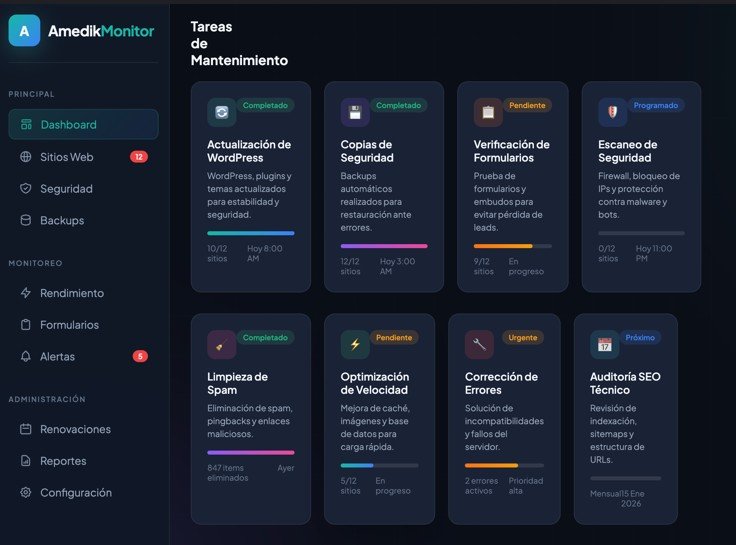Click the floppy disk icon on Copias de Seguridad
This screenshot has height=545, width=736.
(354, 112)
